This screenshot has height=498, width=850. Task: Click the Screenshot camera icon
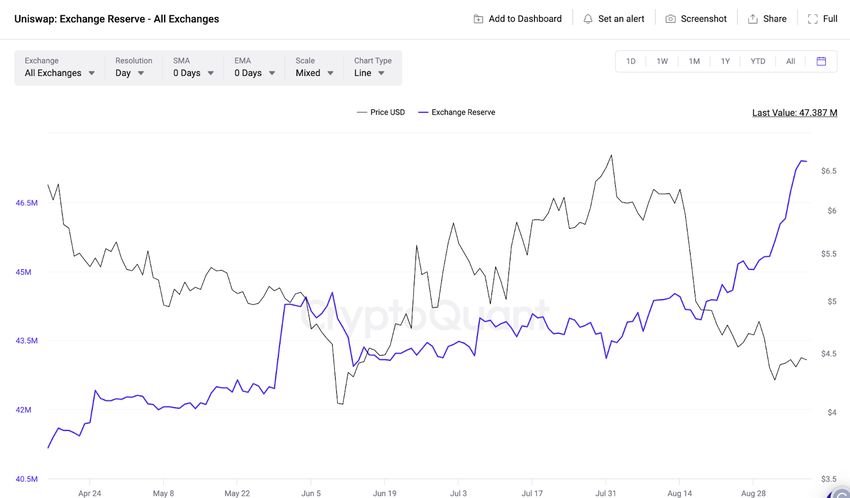(x=671, y=19)
